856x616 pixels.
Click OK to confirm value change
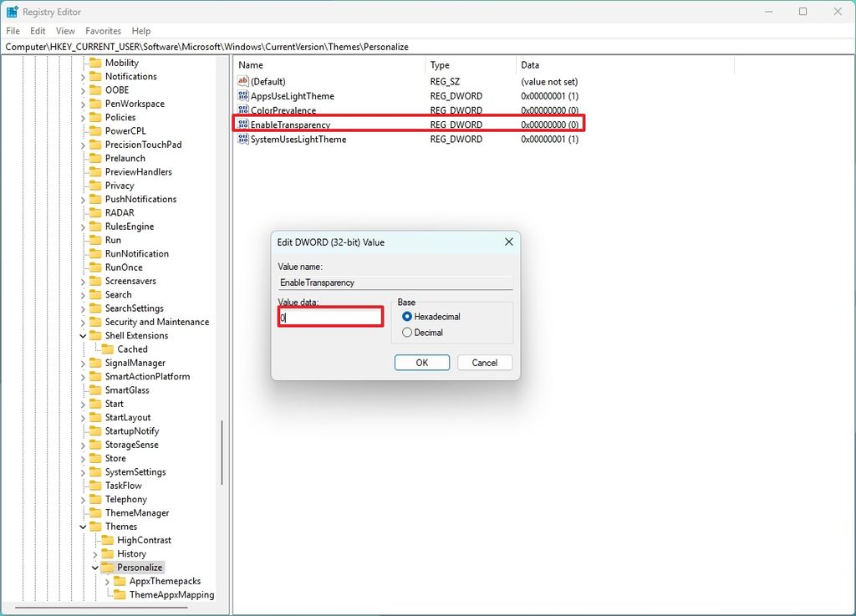click(x=422, y=362)
